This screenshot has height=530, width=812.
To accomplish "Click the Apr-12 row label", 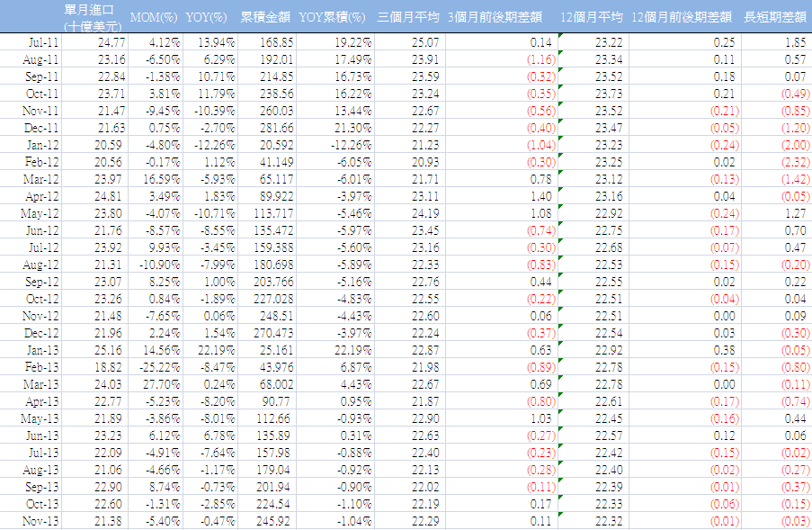I will click(x=42, y=196).
